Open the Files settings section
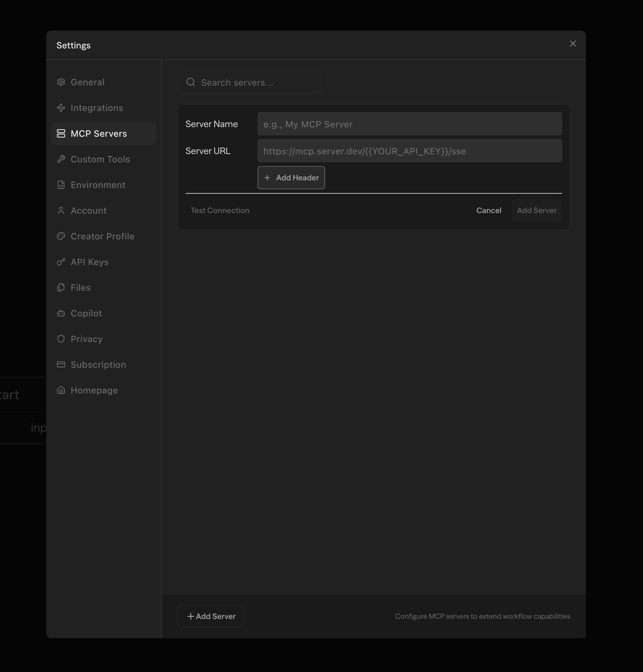This screenshot has width=643, height=672. (x=81, y=288)
